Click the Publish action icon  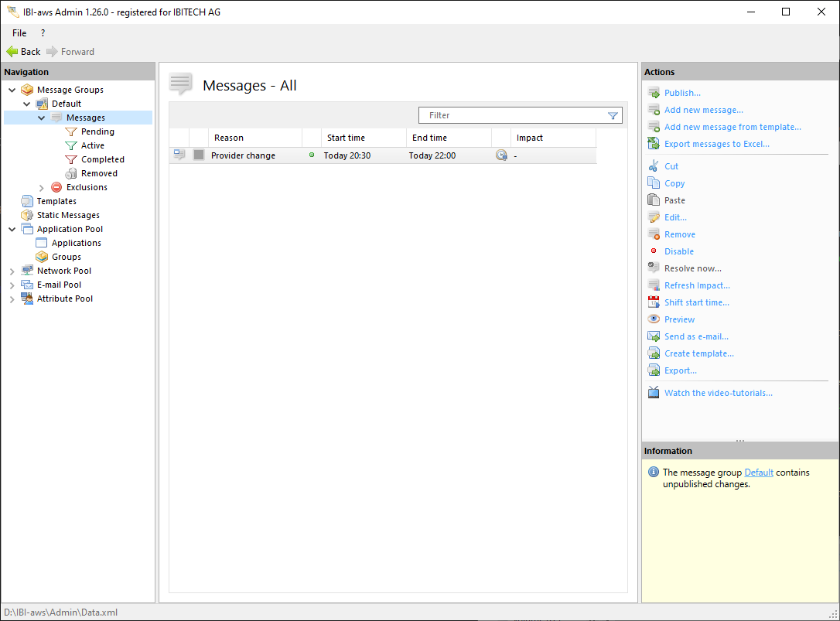(x=654, y=93)
